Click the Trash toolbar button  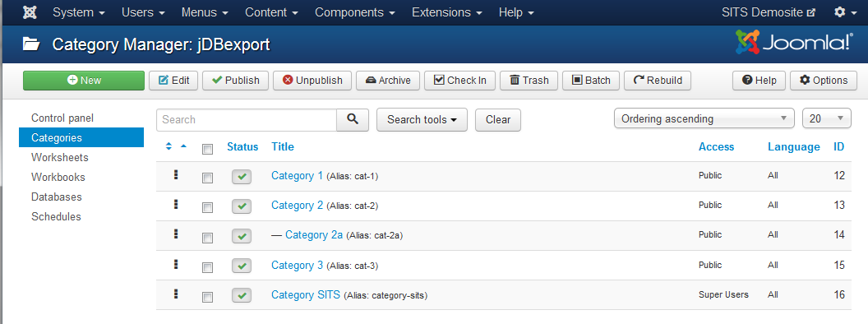click(529, 81)
